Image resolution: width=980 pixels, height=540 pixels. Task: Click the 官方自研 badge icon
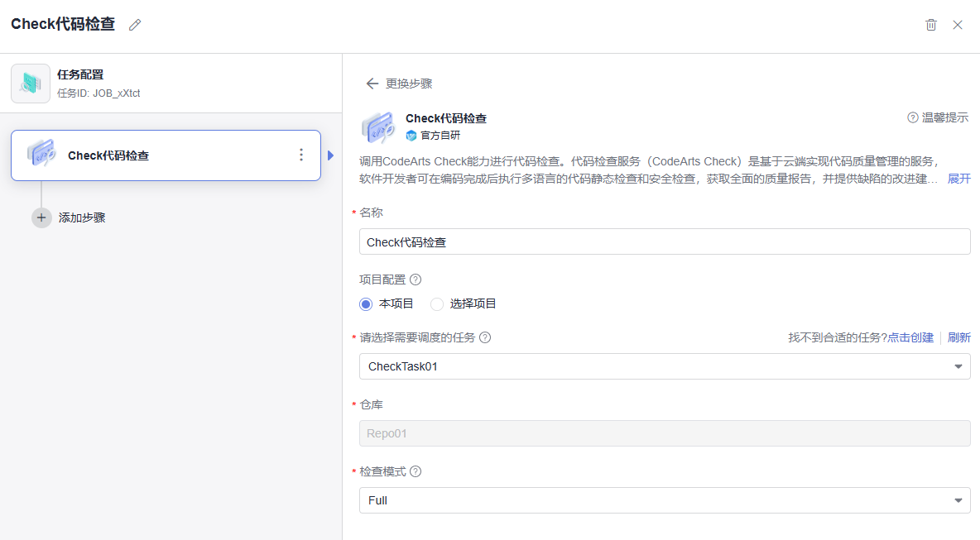point(411,136)
